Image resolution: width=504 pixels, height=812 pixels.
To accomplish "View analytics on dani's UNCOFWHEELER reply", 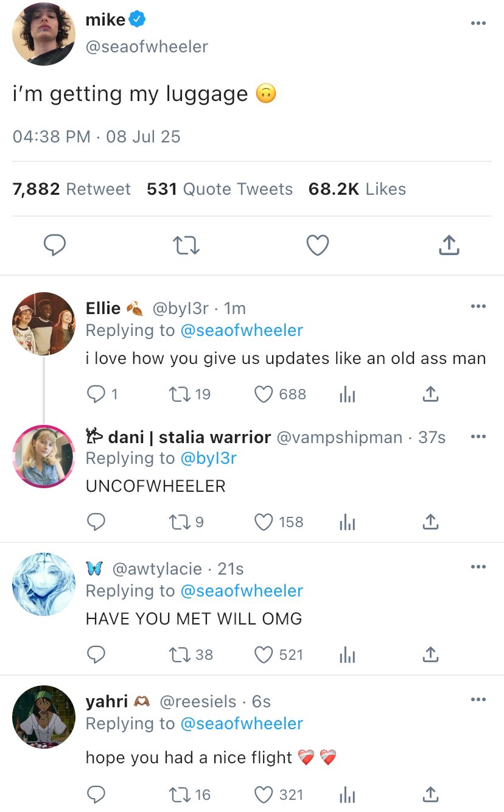I will pos(346,522).
